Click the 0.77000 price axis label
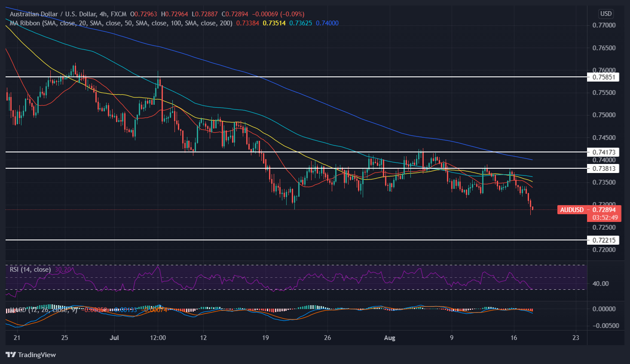Screen dimensions: 630x364 604,25
